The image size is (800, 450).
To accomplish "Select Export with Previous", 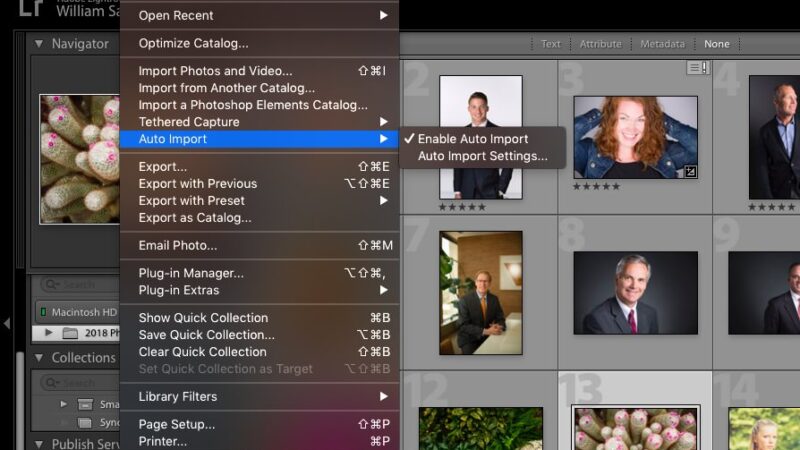I will click(x=259, y=184).
